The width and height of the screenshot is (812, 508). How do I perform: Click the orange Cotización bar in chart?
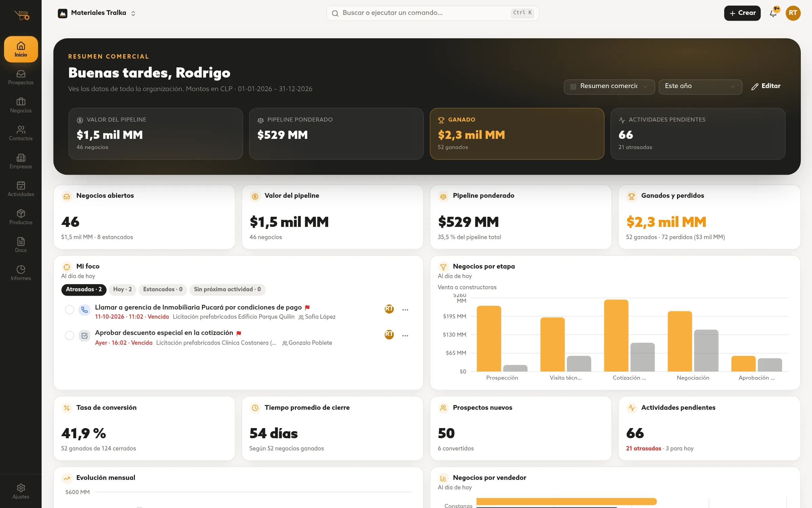[616, 336]
